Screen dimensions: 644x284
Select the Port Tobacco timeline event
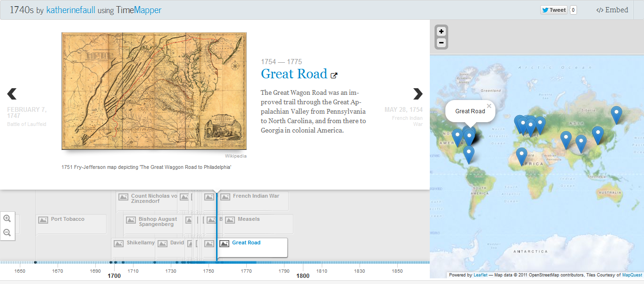[71, 224]
